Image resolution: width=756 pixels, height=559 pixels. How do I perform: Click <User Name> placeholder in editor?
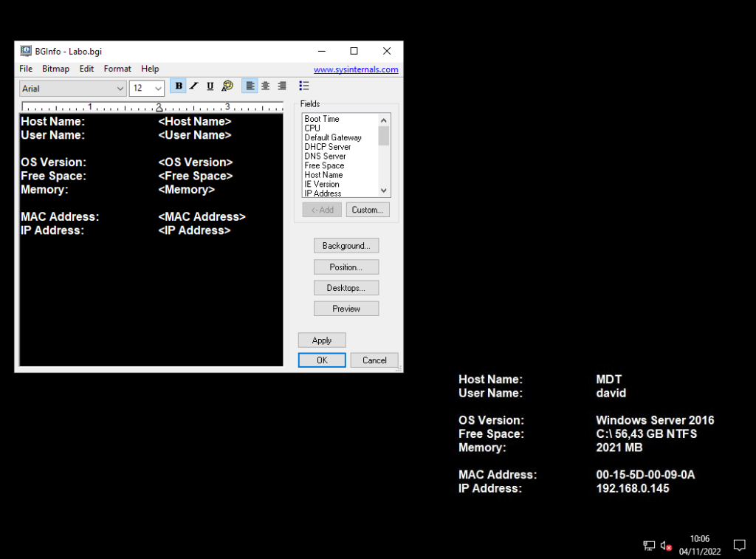point(195,135)
